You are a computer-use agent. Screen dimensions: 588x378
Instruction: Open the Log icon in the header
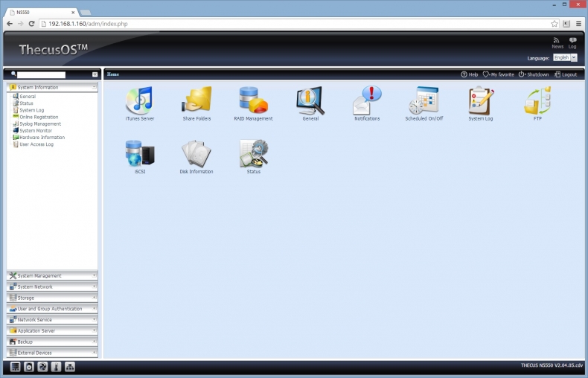click(572, 43)
